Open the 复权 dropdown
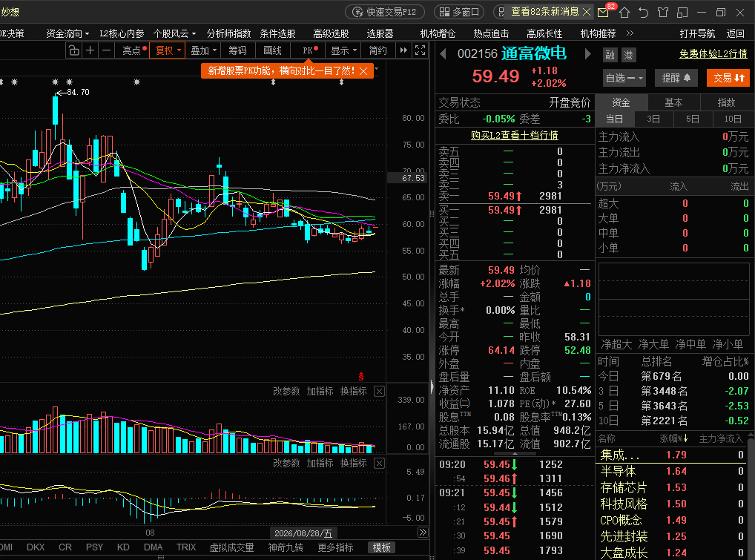 (167, 50)
